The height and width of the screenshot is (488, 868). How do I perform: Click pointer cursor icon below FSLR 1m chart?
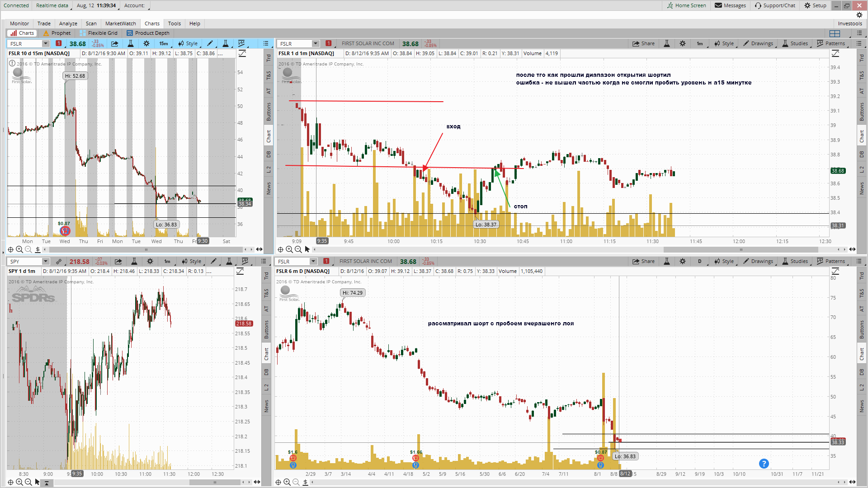click(x=307, y=249)
